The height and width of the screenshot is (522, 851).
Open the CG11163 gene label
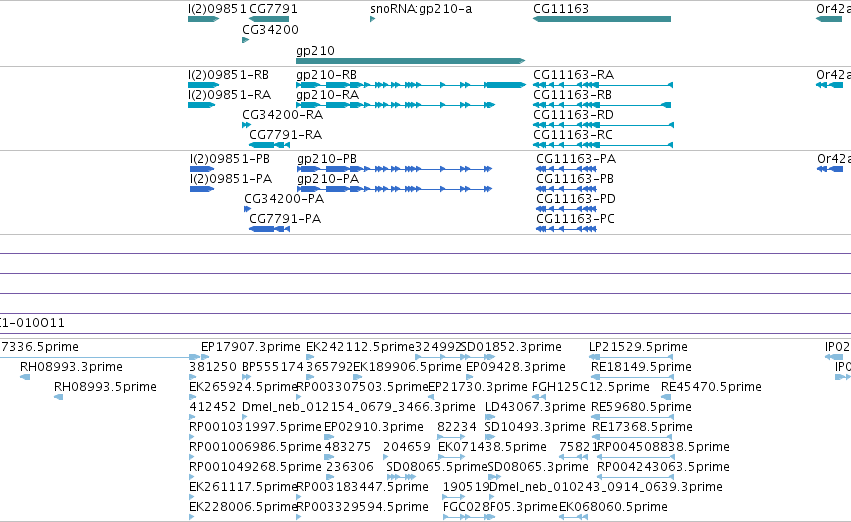(561, 9)
